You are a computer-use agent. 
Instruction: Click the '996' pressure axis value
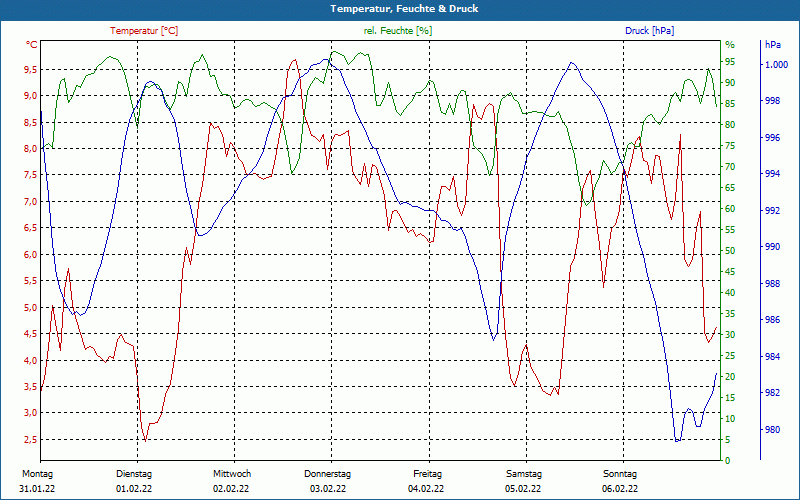772,138
